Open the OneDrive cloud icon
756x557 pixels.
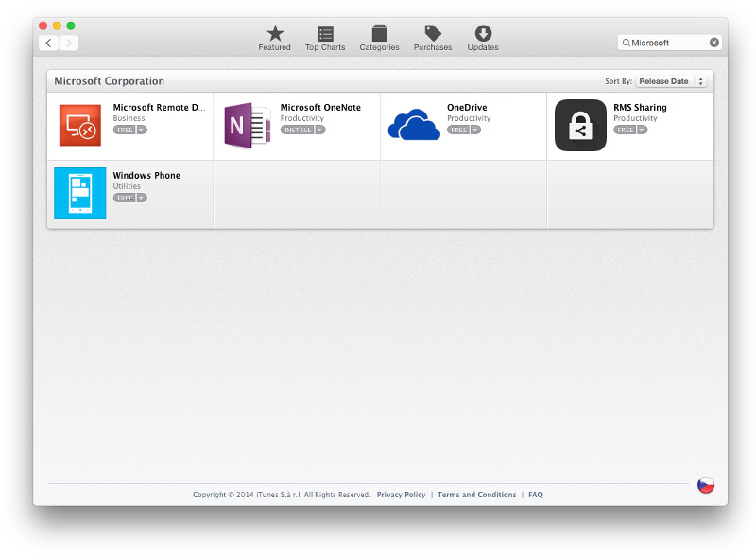pyautogui.click(x=414, y=125)
